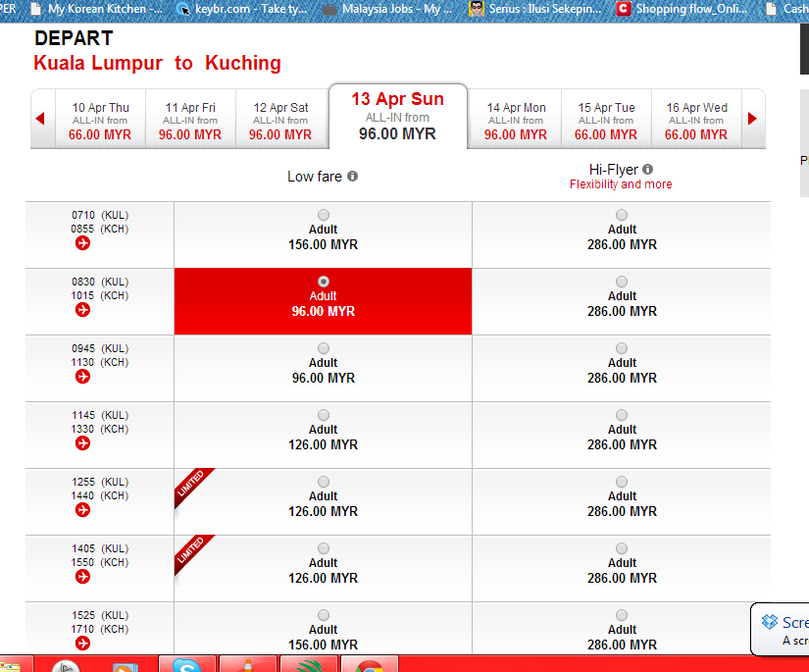The height and width of the screenshot is (672, 809).
Task: Open Skype from the taskbar
Action: pos(186,665)
